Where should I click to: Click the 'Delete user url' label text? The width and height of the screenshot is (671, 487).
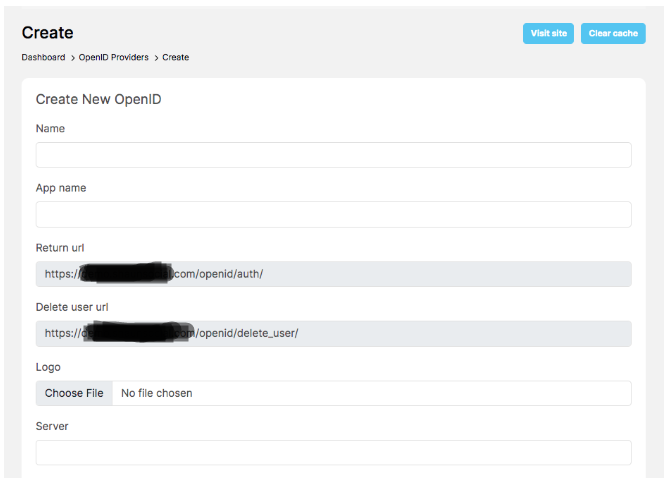73,307
